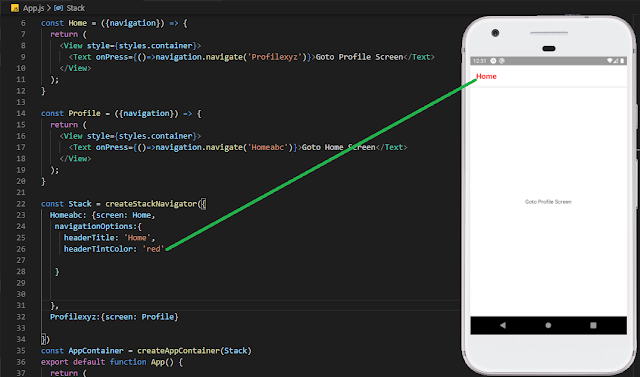Viewport: 640px width, 377px height.
Task: Click 'Goto Home Screen' text on line 17
Action: coord(338,147)
